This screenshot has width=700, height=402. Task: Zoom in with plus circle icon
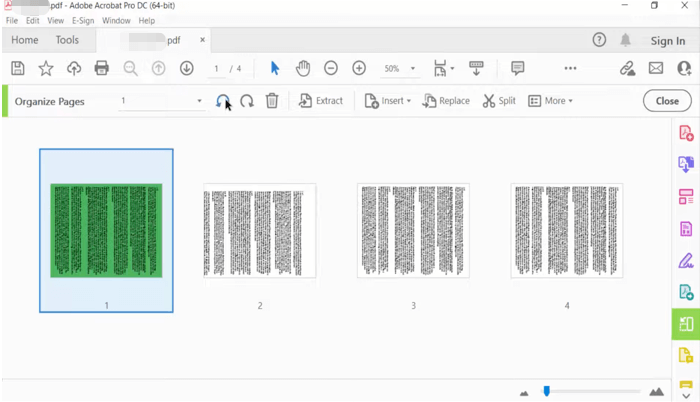(359, 68)
